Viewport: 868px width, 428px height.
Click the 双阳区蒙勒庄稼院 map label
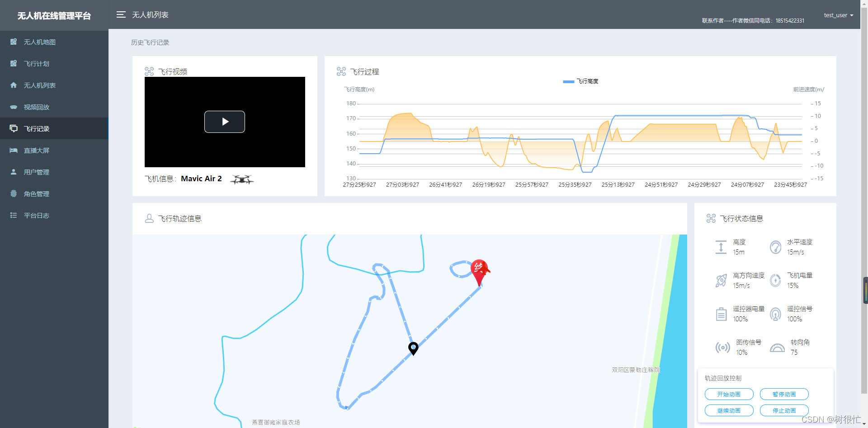636,370
